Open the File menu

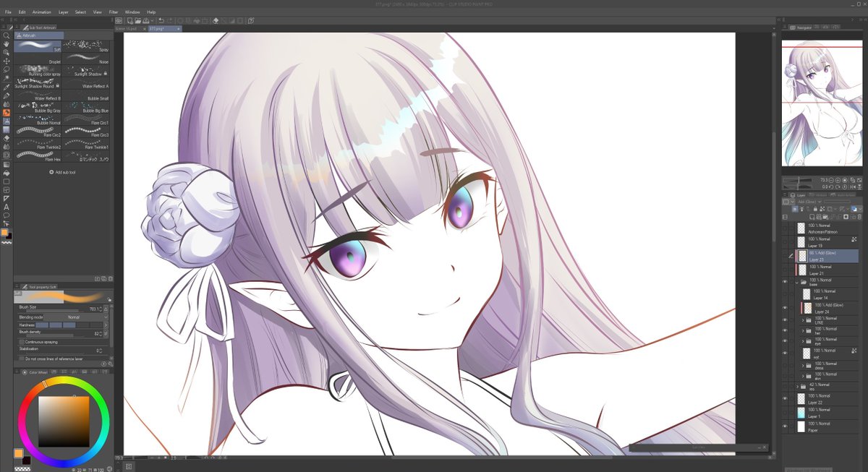(x=8, y=12)
